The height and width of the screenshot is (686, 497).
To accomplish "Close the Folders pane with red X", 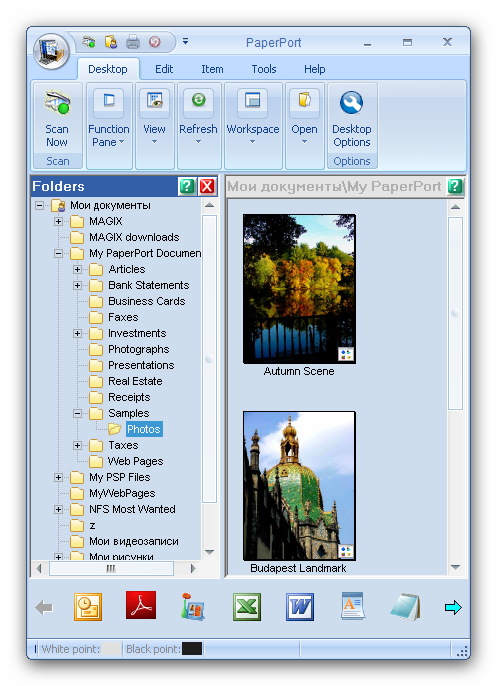I will click(x=207, y=186).
